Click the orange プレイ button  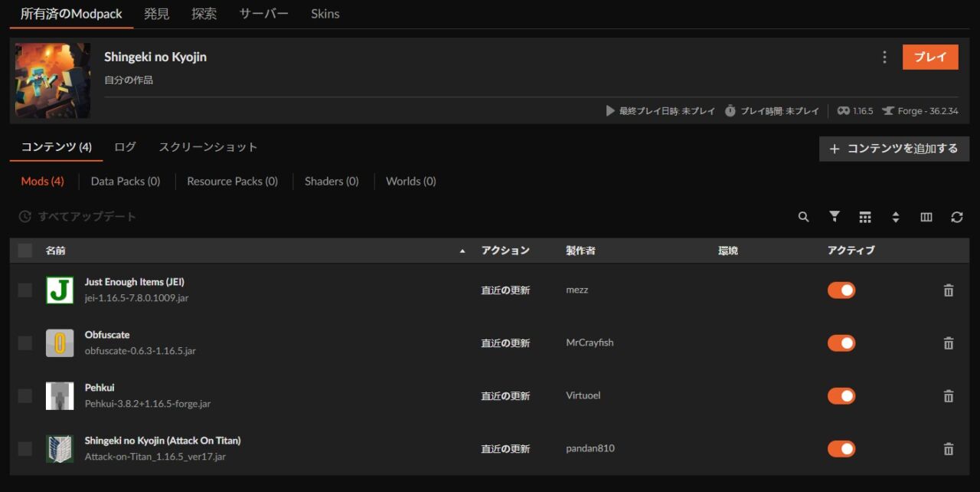930,57
